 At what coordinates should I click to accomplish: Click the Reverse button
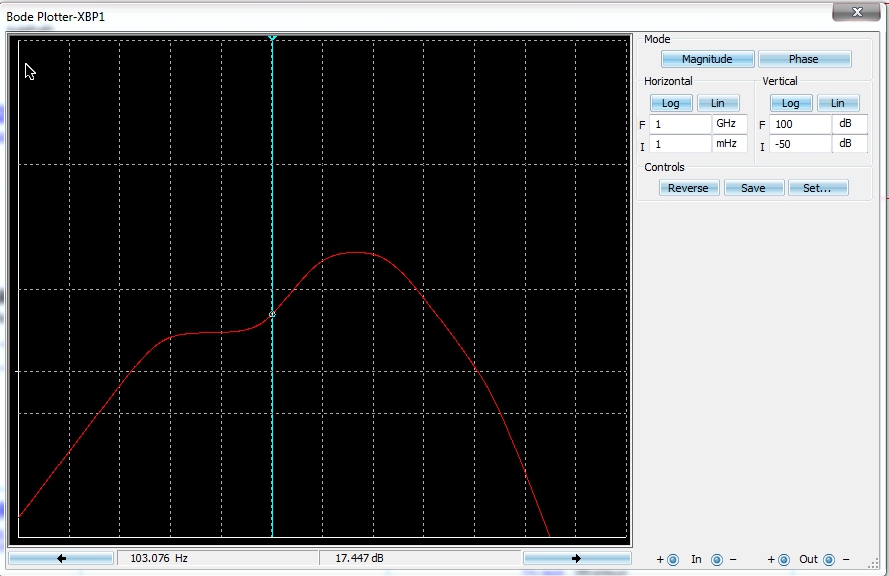point(689,188)
